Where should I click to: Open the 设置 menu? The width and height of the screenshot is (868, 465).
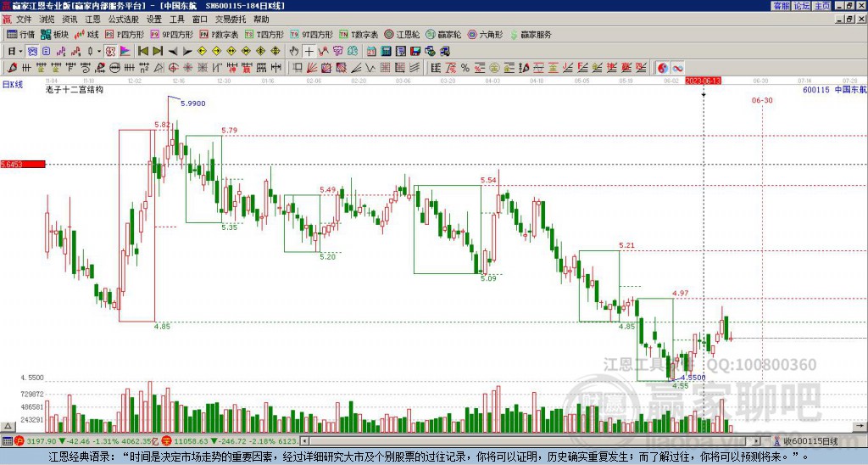tap(154, 20)
